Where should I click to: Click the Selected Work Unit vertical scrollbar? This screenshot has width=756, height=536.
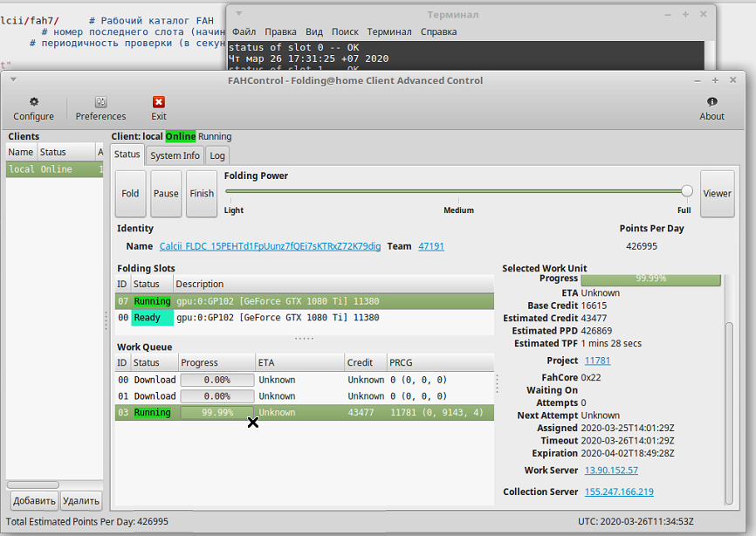point(729,412)
